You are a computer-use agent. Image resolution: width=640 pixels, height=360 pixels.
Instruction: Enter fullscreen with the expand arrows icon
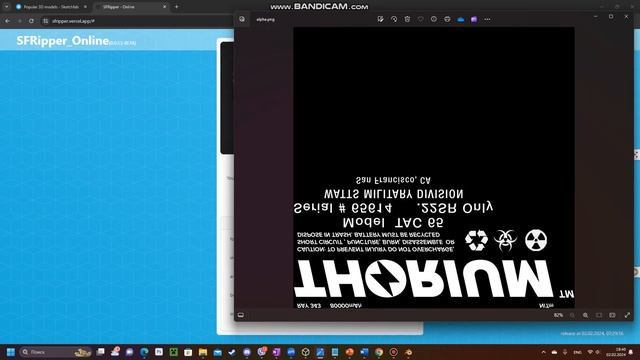pos(627,315)
